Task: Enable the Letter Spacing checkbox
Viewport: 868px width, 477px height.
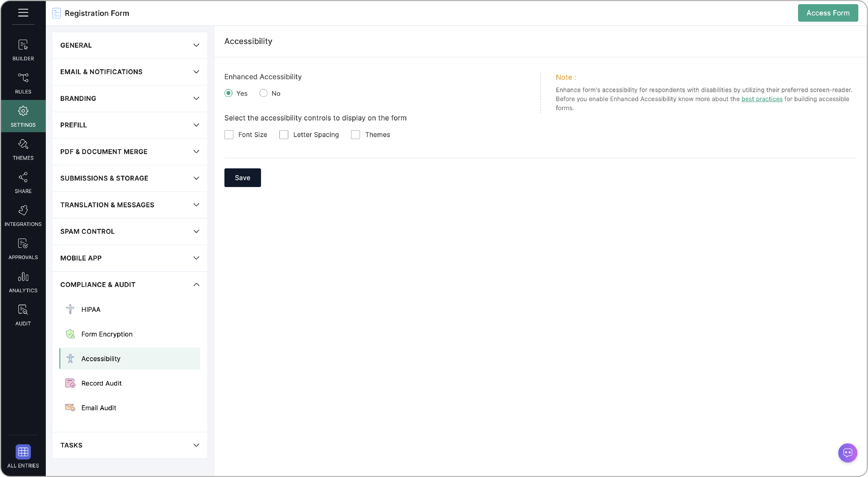Action: coord(284,135)
